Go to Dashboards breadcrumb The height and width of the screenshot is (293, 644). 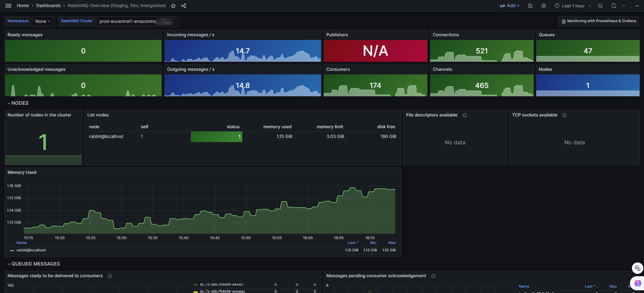[x=48, y=6]
